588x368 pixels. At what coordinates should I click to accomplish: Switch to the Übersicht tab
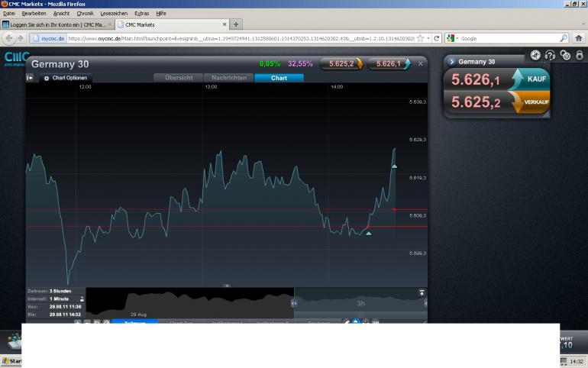tap(179, 78)
